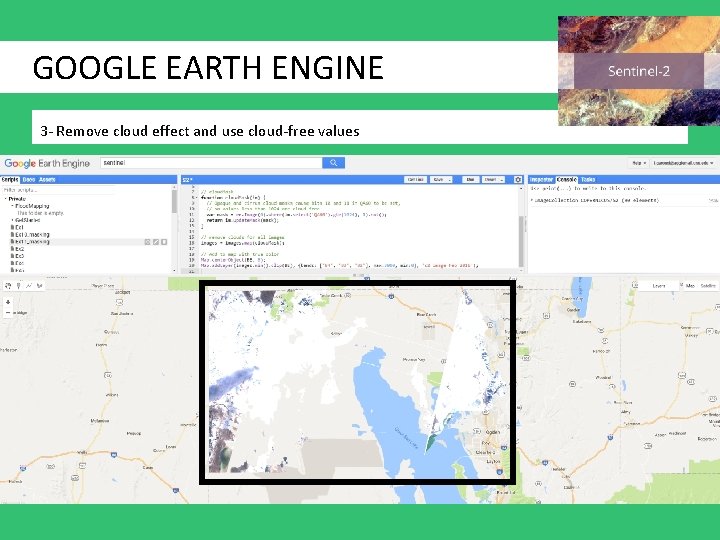The image size is (720, 540).
Task: Open the Console tab
Action: (567, 180)
